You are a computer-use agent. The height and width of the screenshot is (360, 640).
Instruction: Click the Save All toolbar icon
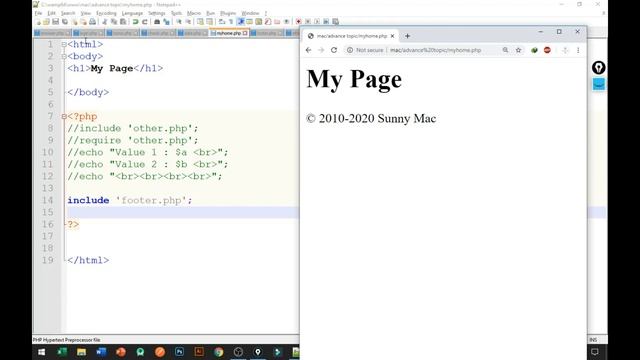click(x=64, y=22)
